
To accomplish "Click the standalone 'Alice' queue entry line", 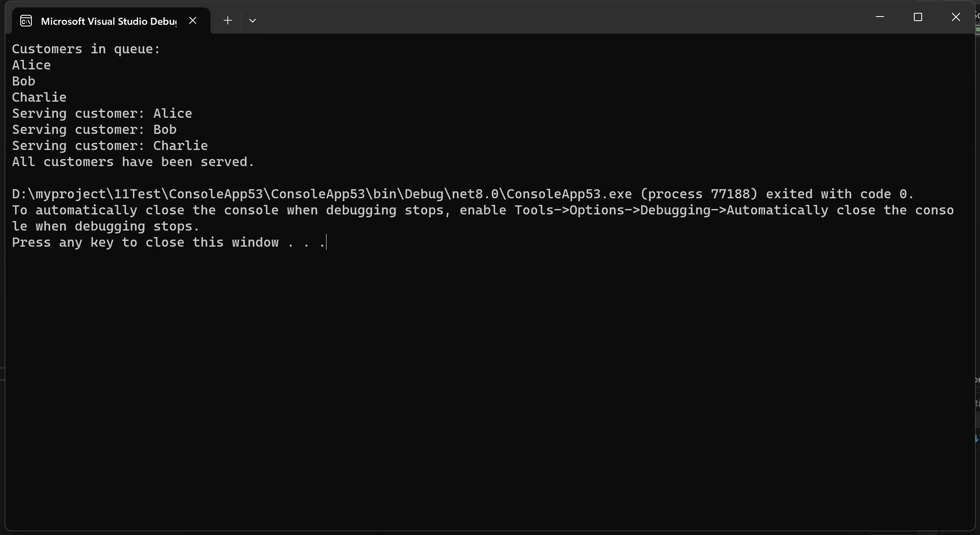I will 31,65.
